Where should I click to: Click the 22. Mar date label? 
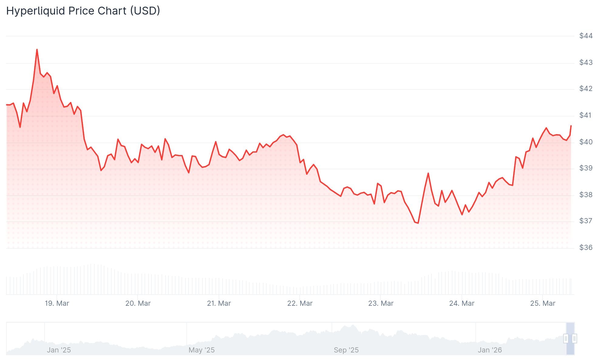click(300, 303)
